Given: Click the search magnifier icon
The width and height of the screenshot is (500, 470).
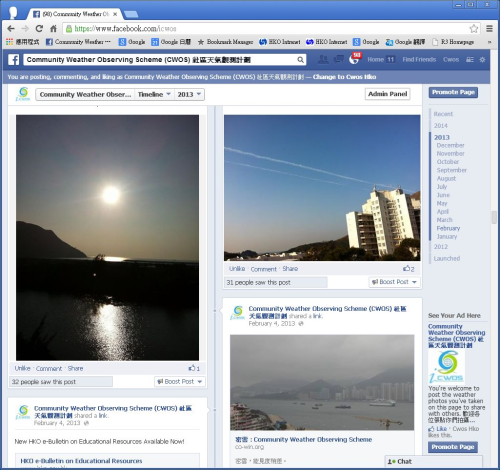Looking at the screenshot, I should (300, 60).
